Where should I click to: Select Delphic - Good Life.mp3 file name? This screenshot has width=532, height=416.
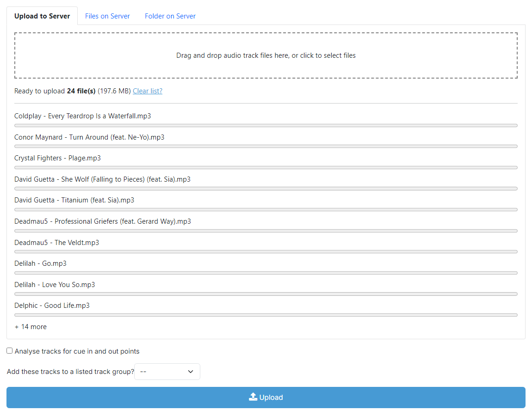click(52, 306)
